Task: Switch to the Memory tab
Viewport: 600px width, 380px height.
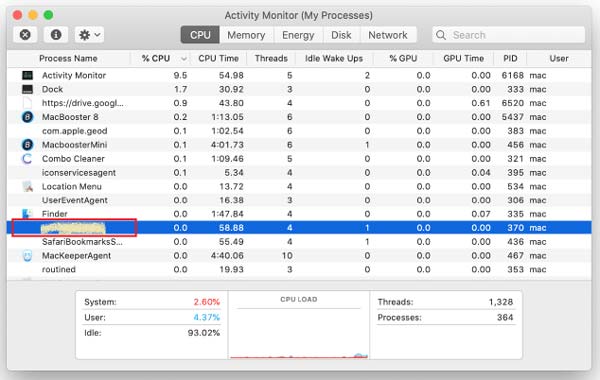Action: click(246, 35)
